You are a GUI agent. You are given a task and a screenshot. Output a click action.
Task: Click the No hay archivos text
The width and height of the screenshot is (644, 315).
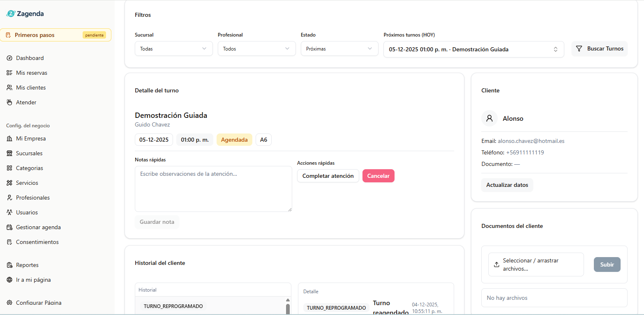(x=507, y=298)
